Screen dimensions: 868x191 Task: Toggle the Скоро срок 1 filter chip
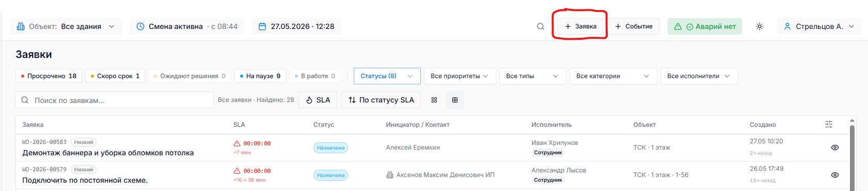[115, 76]
